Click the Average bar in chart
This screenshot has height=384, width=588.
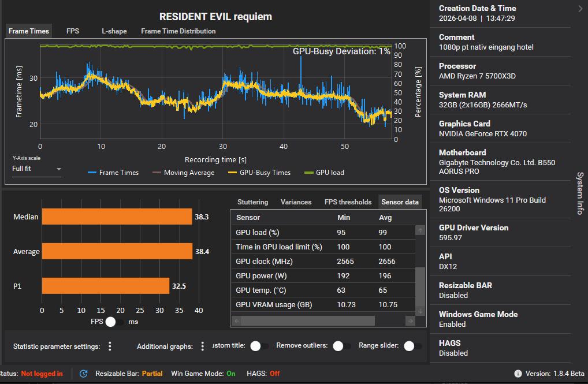(x=117, y=251)
